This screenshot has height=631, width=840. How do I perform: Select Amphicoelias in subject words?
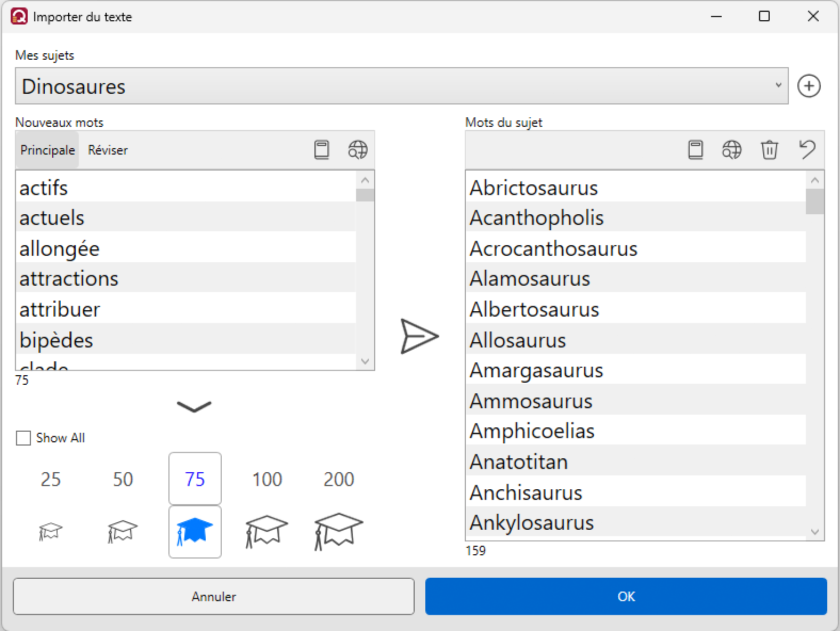[x=635, y=431]
